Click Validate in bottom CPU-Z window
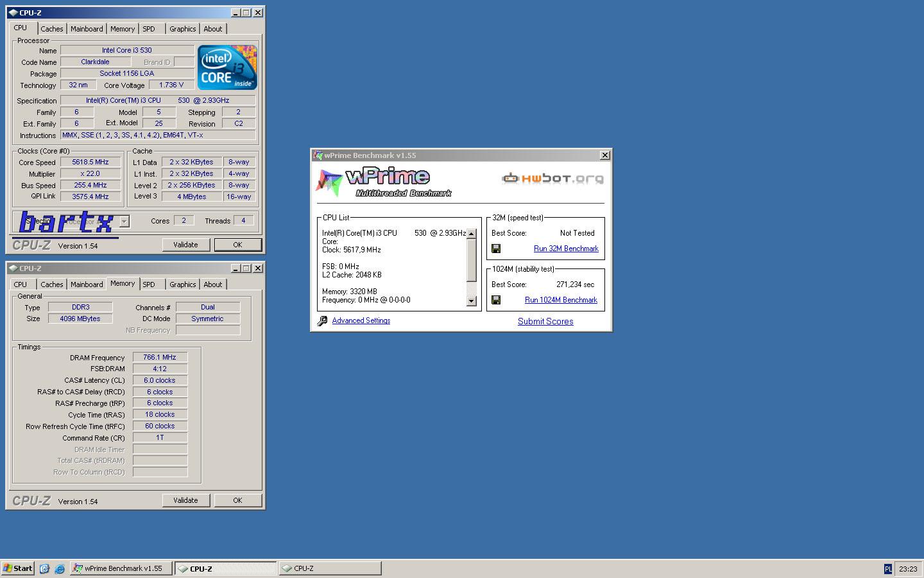Viewport: 924px width, 578px height. 185,500
